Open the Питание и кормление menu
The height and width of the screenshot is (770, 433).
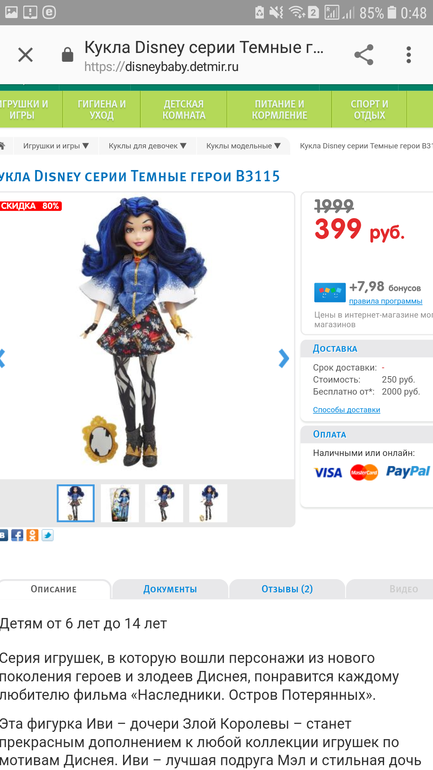pyautogui.click(x=279, y=110)
